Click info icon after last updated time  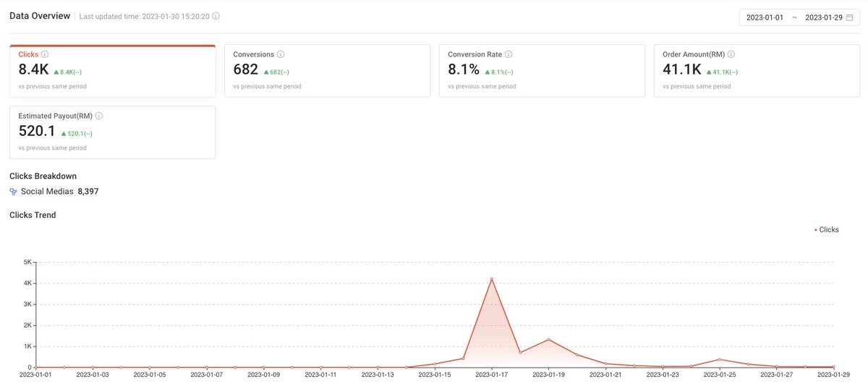point(216,16)
